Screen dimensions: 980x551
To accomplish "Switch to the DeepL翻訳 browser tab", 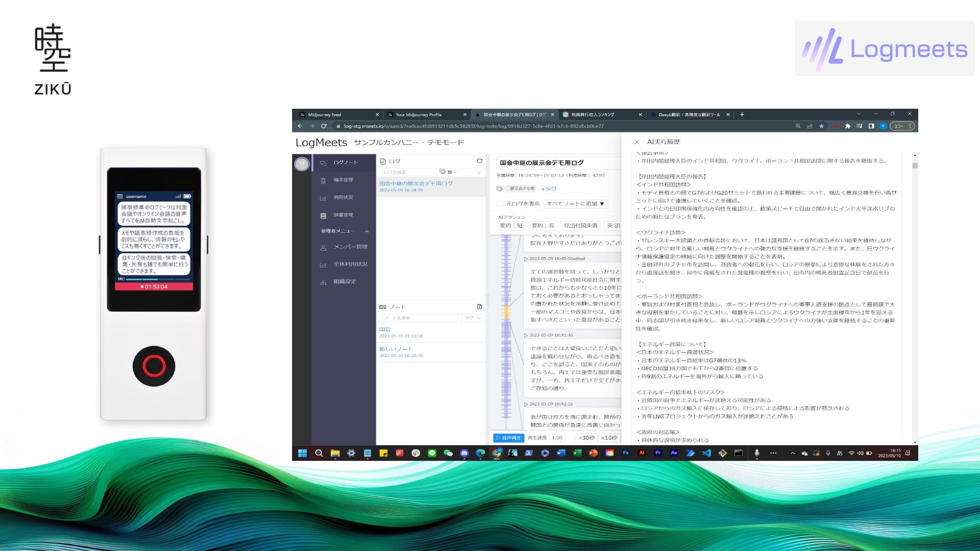I will (688, 115).
